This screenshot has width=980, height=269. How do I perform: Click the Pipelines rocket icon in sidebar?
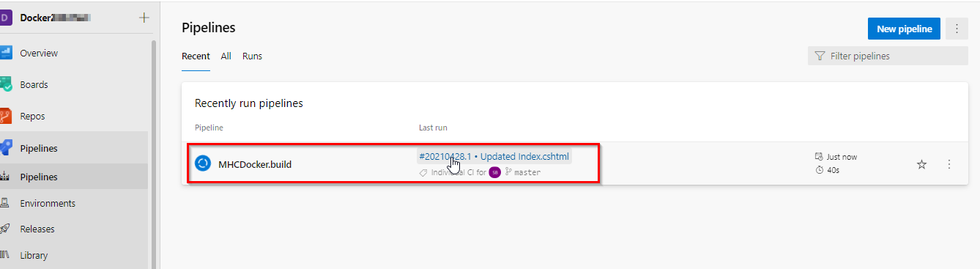click(x=6, y=148)
